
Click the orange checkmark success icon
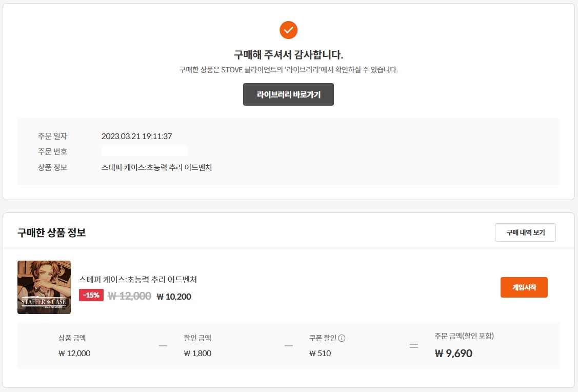tap(288, 30)
